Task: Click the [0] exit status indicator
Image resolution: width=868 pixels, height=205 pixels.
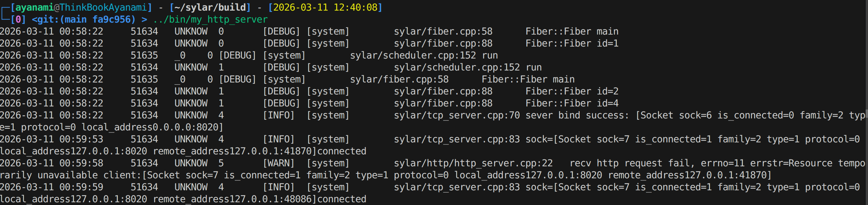Action: click(x=18, y=20)
